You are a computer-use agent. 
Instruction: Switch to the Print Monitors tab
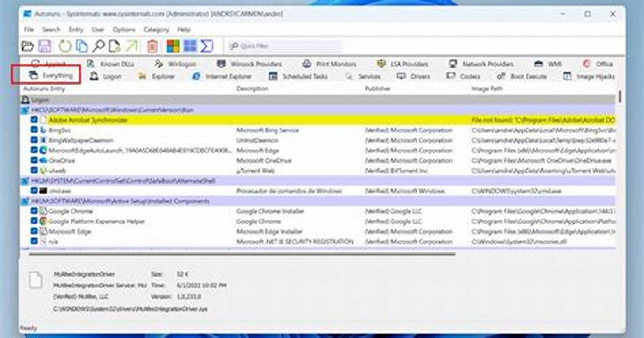(329, 64)
